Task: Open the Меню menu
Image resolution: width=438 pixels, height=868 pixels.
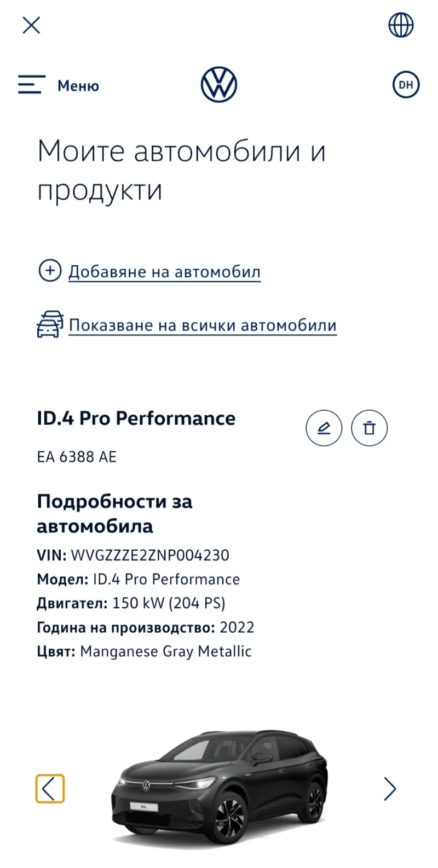Action: click(x=78, y=85)
